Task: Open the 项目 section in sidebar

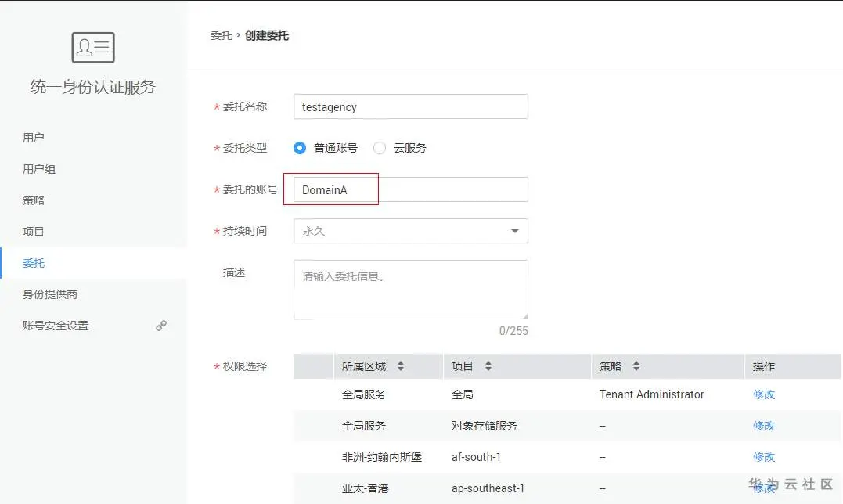Action: pyautogui.click(x=33, y=231)
